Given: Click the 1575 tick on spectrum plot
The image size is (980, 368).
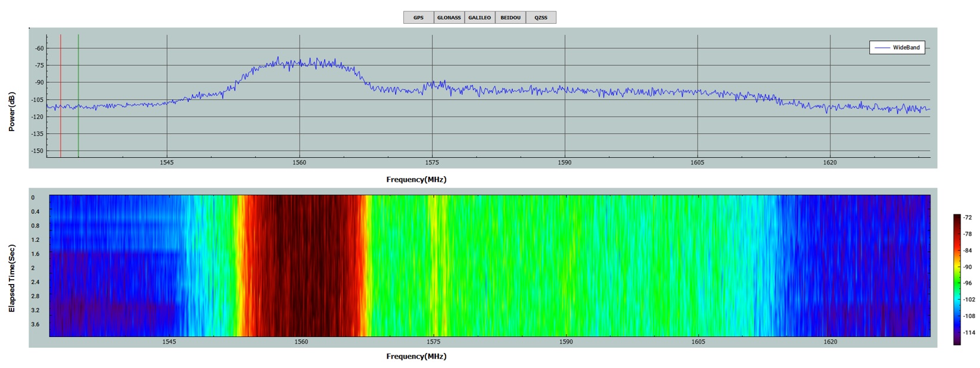Looking at the screenshot, I should pos(433,163).
